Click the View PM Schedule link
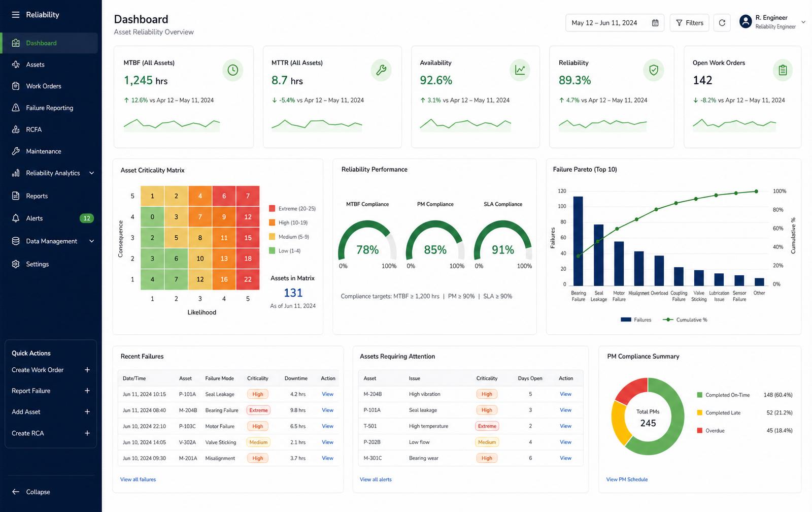Screen dimensions: 812x512 click(x=627, y=479)
